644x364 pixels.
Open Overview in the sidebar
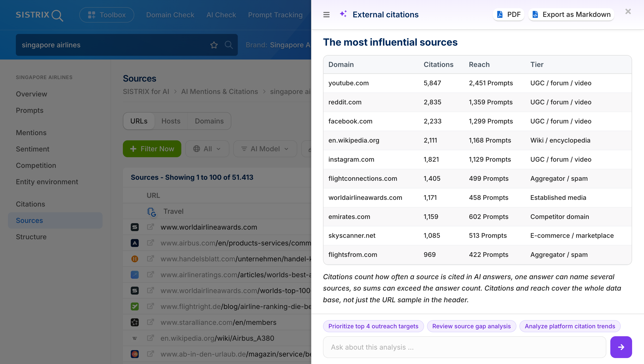point(31,94)
